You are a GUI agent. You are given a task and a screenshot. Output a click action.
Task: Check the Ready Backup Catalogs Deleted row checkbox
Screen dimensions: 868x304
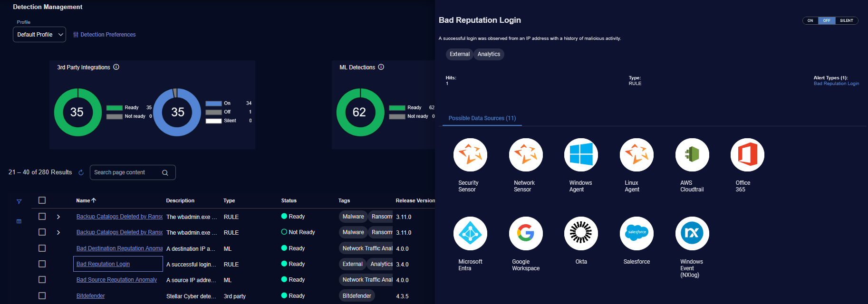pos(42,217)
